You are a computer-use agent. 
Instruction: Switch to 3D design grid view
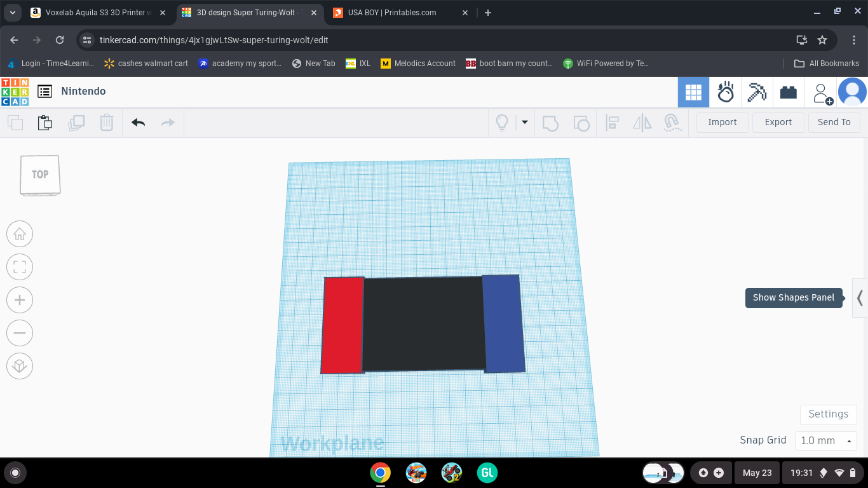coord(693,93)
